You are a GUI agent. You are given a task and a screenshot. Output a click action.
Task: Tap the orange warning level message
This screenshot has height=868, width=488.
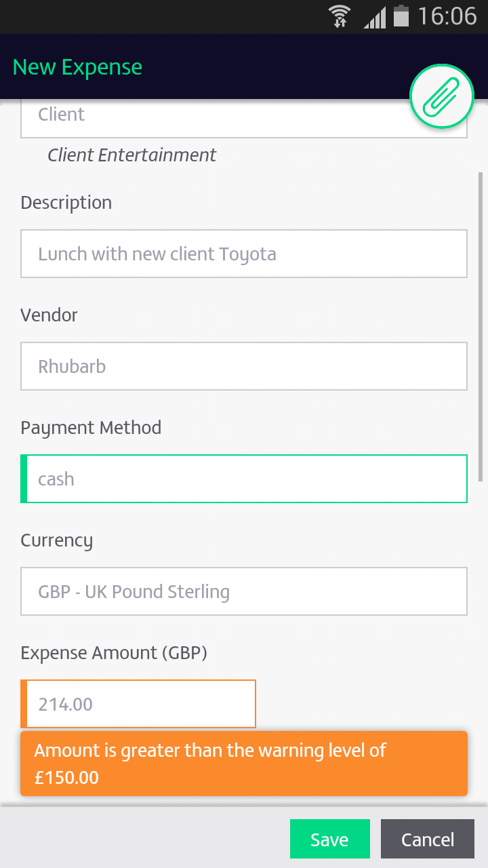pyautogui.click(x=244, y=764)
